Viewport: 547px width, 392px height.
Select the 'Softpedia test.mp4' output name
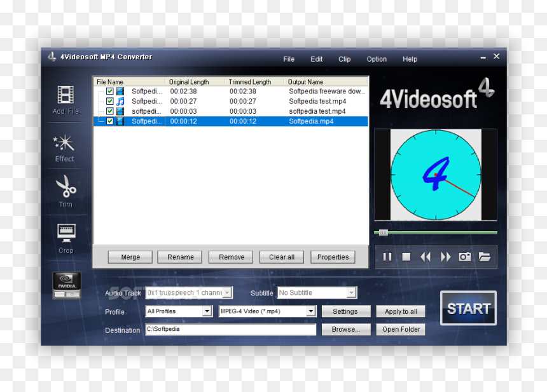[x=317, y=102]
